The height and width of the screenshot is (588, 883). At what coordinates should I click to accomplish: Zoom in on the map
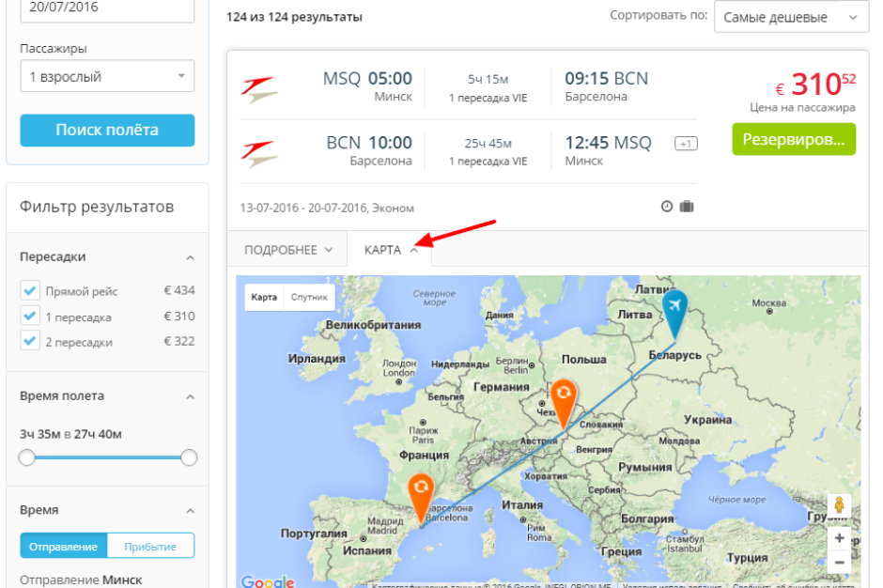point(839,539)
